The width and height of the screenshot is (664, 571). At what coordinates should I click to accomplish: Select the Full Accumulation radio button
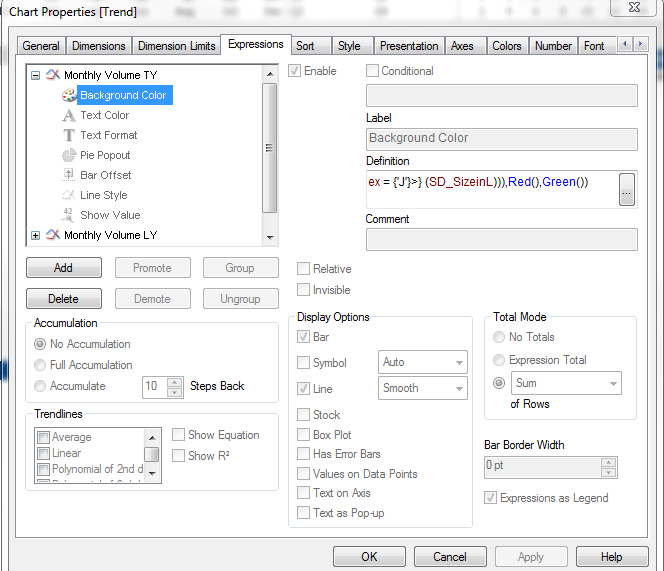[41, 365]
